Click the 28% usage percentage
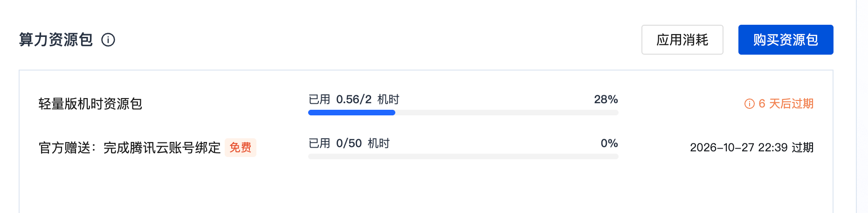The height and width of the screenshot is (213, 868). pos(606,99)
